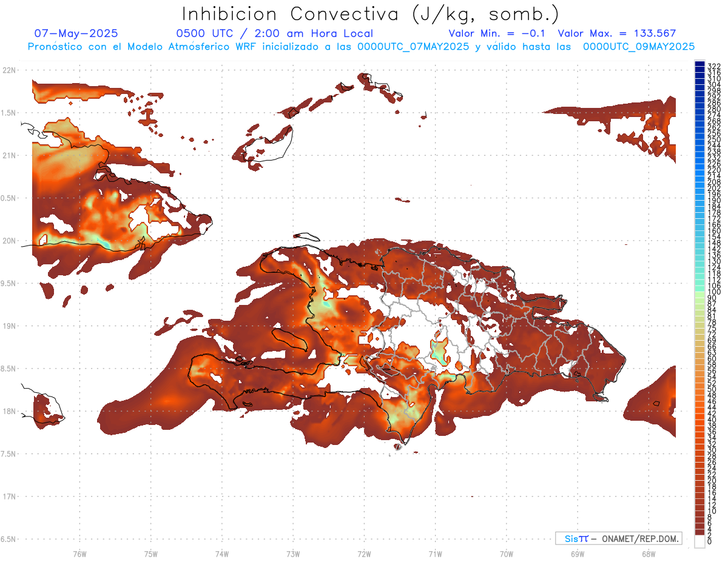The image size is (728, 562).
Task: Click the date '07-May-2025'
Action: pyautogui.click(x=76, y=33)
